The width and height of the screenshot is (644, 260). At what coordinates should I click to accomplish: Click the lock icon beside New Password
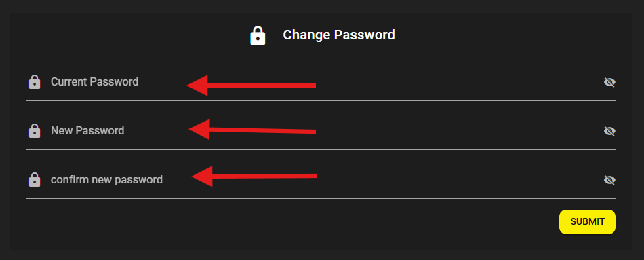(x=35, y=131)
